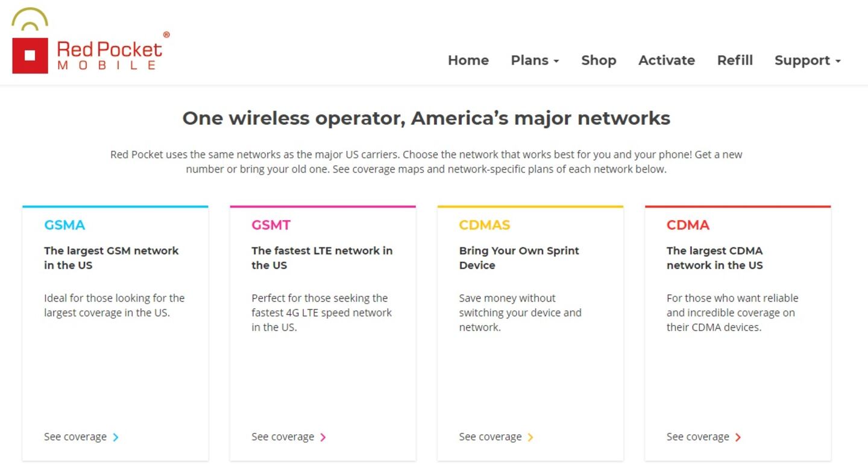Click the yellow chevron under CDMAS

pyautogui.click(x=530, y=437)
